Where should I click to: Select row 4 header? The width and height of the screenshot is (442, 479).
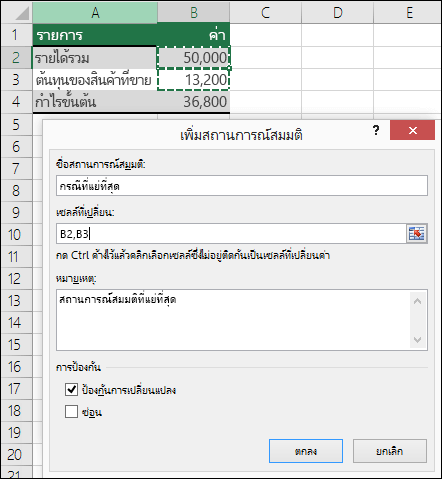point(17,102)
